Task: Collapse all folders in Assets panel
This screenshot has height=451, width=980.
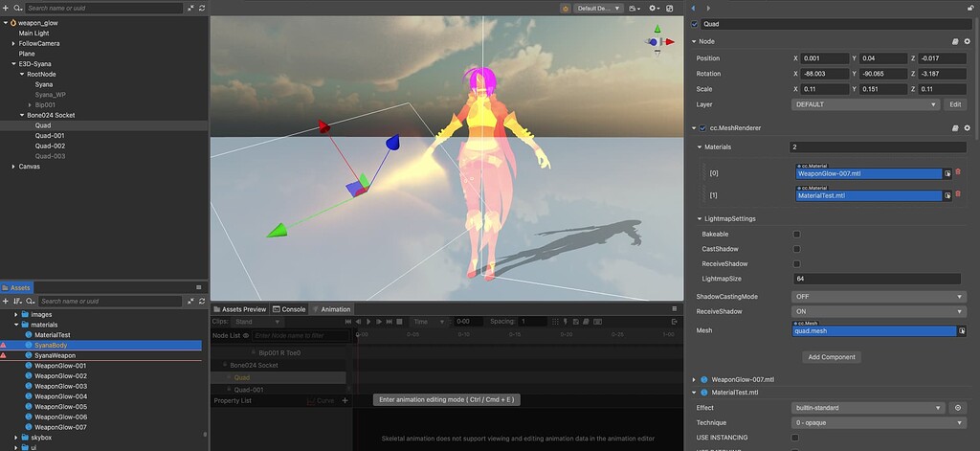Action: tap(189, 302)
